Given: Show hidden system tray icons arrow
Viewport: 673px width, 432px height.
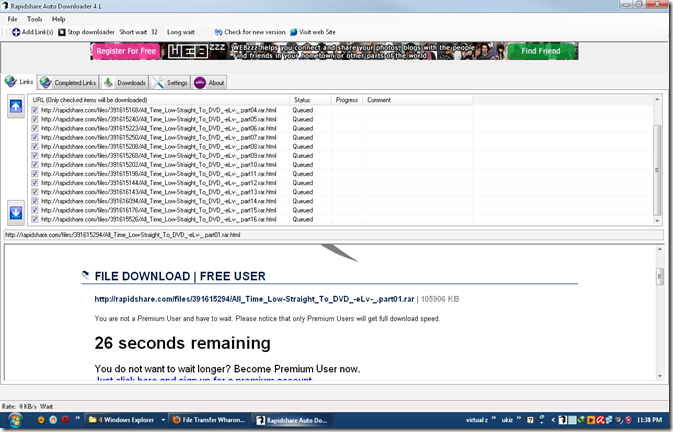Looking at the screenshot, I should coord(553,420).
